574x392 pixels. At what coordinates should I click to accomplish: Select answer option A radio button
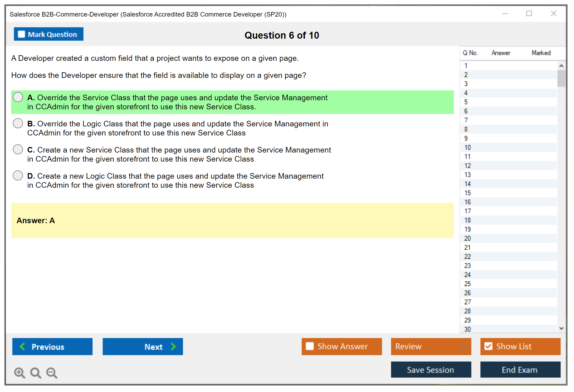[18, 97]
